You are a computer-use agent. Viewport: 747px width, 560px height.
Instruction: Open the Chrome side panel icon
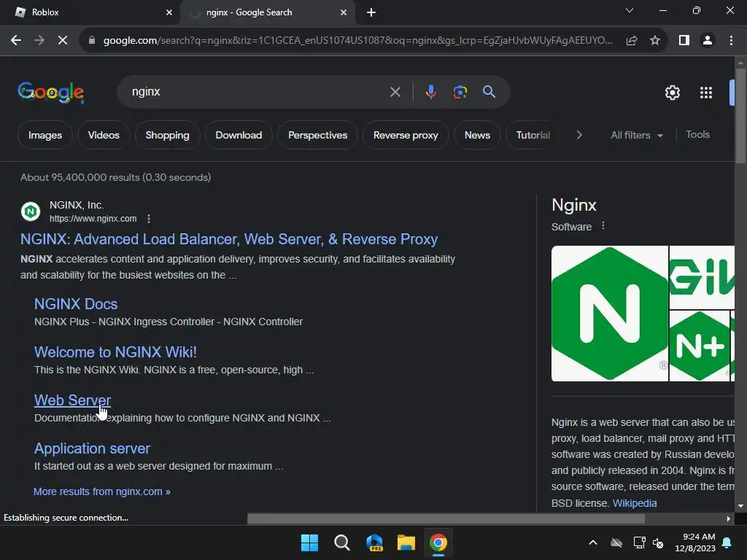pos(684,41)
